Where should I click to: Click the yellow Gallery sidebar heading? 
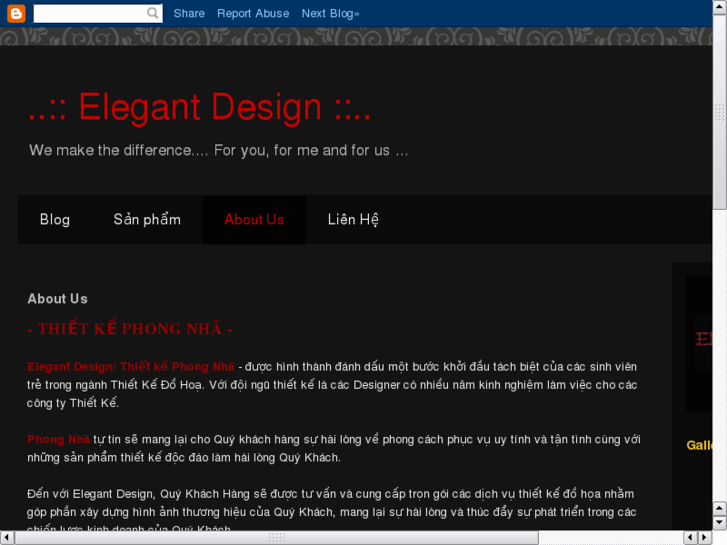699,445
